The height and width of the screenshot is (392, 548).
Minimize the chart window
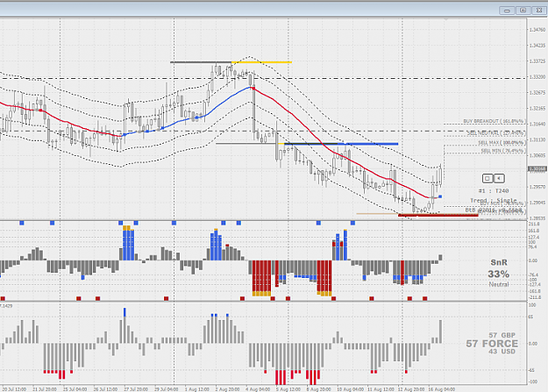[x=507, y=11]
